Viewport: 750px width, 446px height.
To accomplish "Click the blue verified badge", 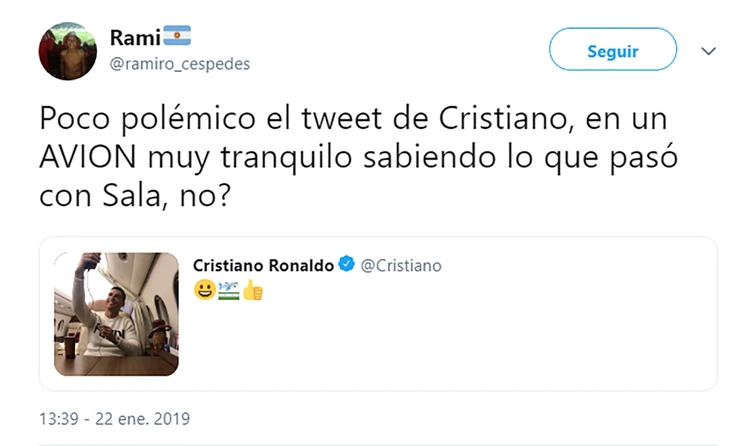I will (x=346, y=265).
